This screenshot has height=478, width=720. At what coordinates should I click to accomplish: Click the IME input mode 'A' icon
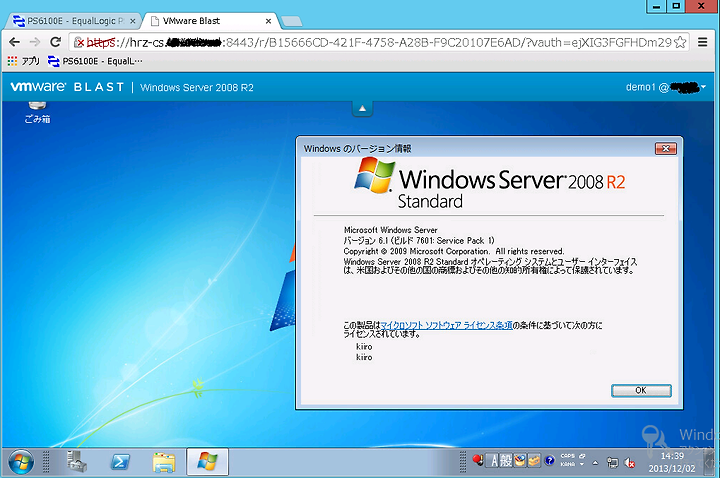pyautogui.click(x=494, y=461)
